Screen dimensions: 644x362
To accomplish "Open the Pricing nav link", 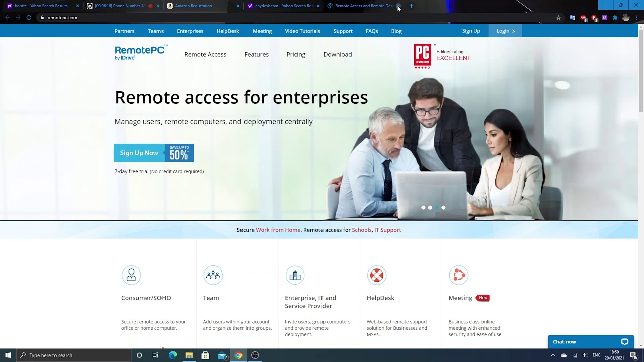I will pos(296,54).
